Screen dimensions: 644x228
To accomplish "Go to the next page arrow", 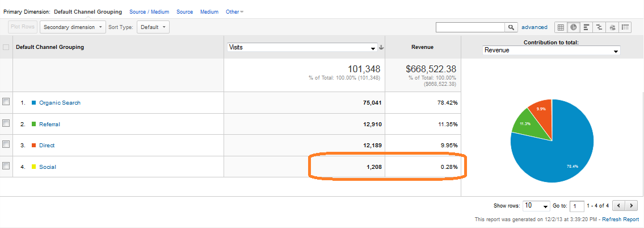I will pyautogui.click(x=632, y=206).
